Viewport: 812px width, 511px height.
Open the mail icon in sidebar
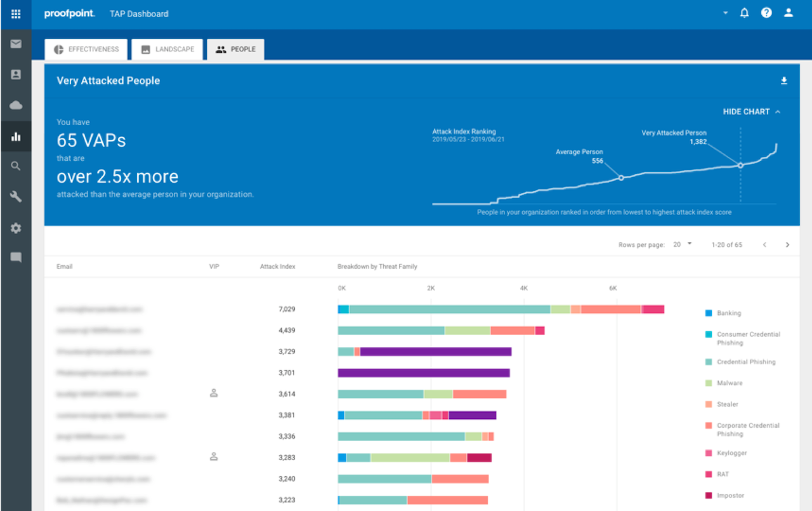click(x=16, y=44)
